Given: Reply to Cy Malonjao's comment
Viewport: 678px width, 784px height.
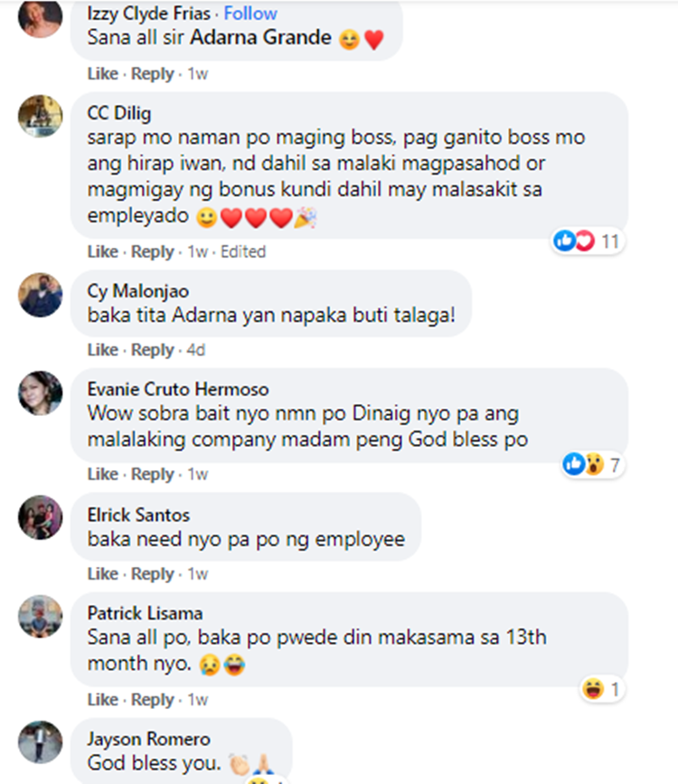Looking at the screenshot, I should click(x=153, y=350).
